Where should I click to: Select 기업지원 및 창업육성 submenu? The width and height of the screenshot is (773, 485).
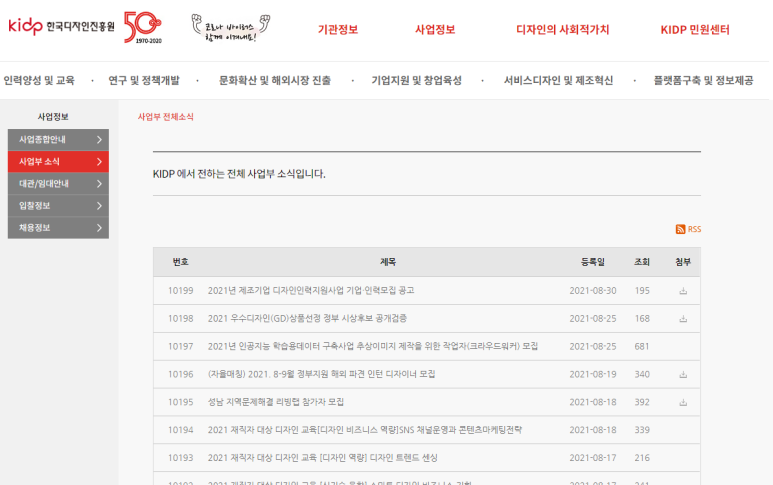(x=417, y=80)
